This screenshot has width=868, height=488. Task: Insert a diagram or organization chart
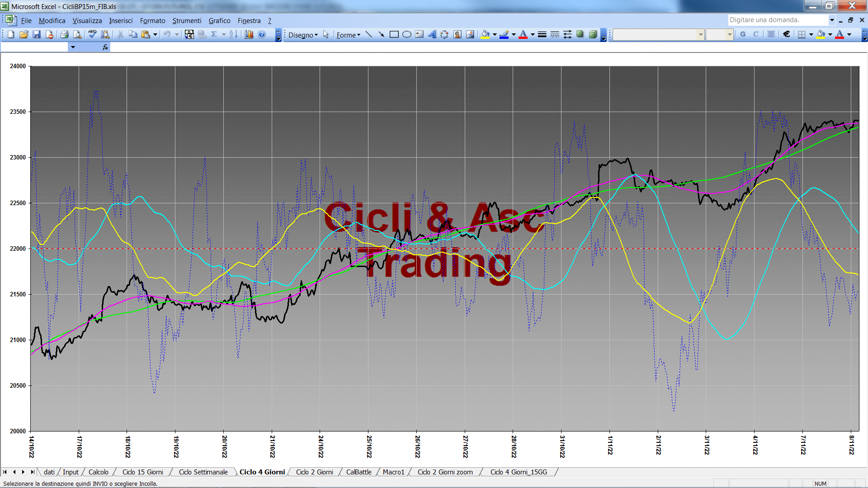[445, 34]
